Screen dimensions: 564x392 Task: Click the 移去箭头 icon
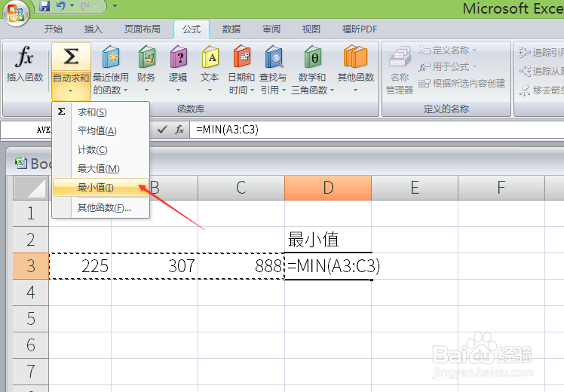(525, 90)
